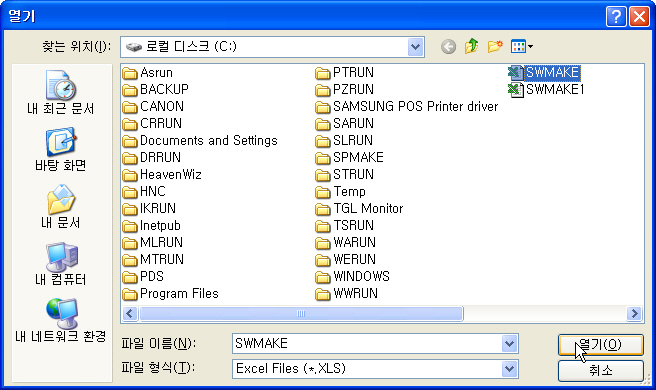Expand the file type Excel Files dropdown
Screen dimensions: 656x390
[509, 369]
